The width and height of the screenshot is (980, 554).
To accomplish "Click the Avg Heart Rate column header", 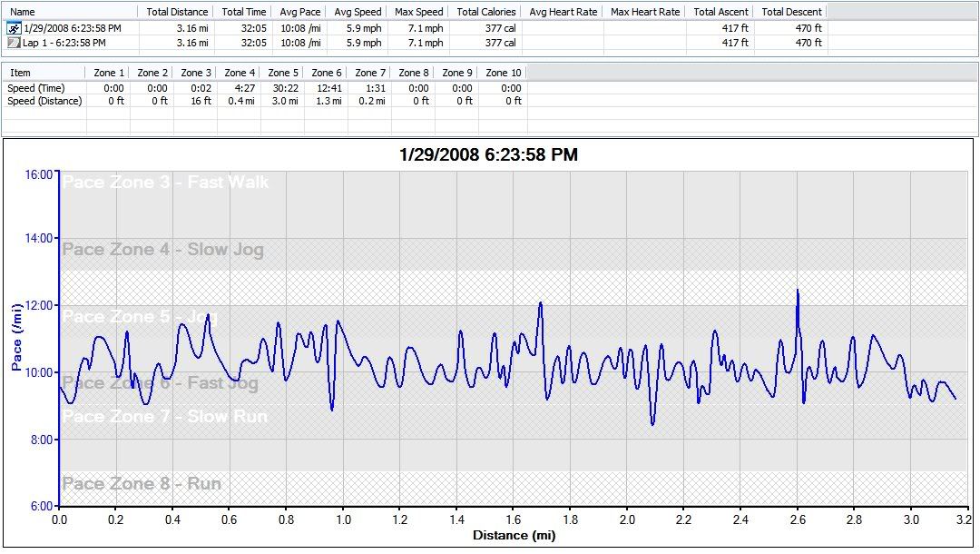I will (x=562, y=12).
